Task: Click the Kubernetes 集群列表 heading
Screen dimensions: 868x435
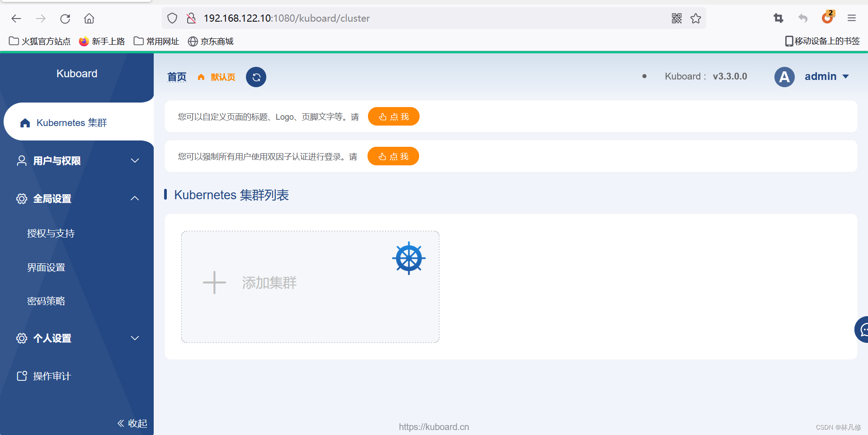Action: pos(231,195)
